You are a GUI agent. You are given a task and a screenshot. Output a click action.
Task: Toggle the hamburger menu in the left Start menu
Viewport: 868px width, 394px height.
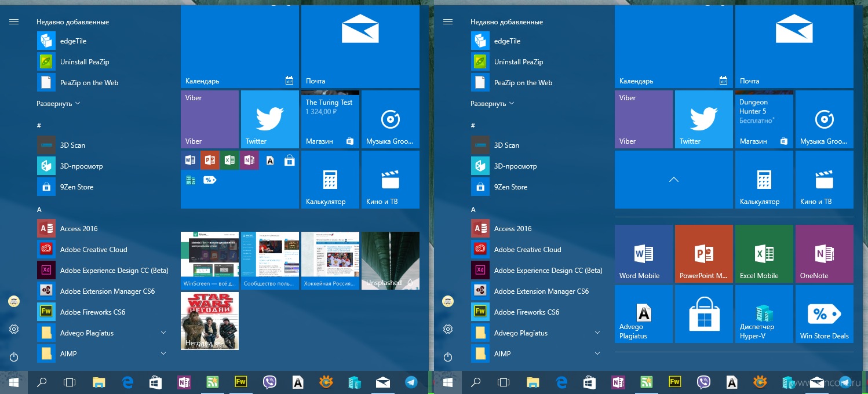[x=14, y=21]
